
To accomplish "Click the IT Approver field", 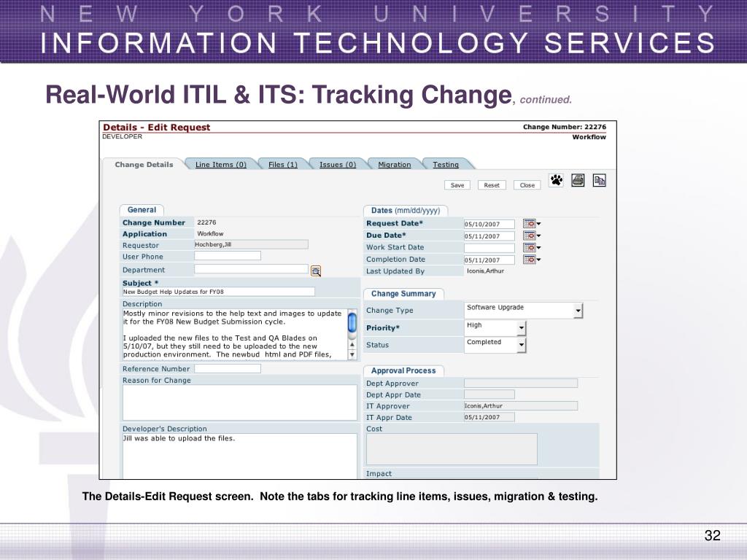I will (521, 405).
